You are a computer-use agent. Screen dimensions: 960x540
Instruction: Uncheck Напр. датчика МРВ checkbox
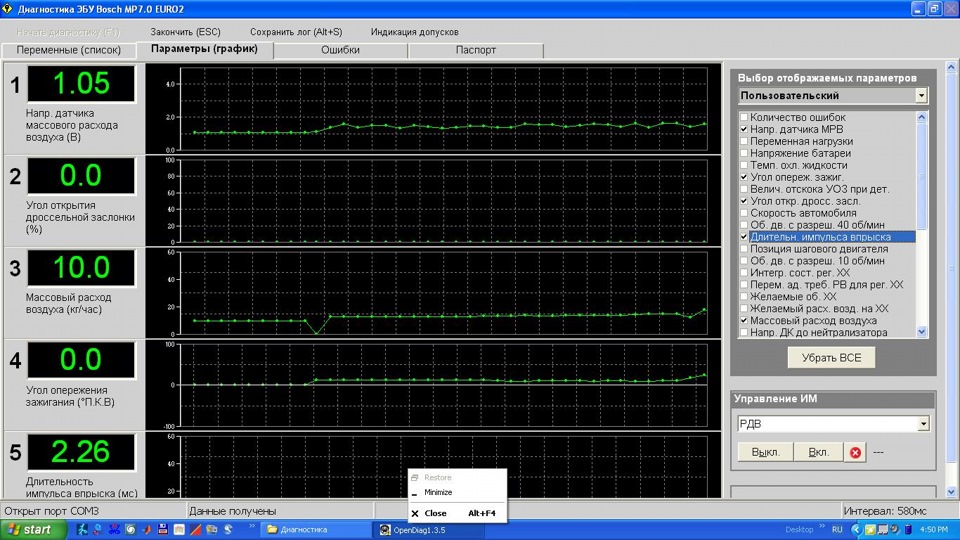pos(744,130)
